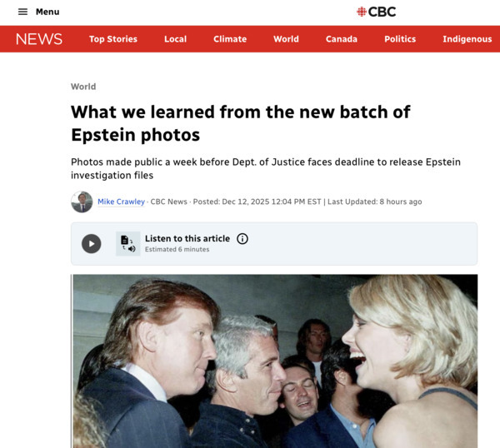This screenshot has width=500, height=448.
Task: Select the Politics section
Action: 400,39
